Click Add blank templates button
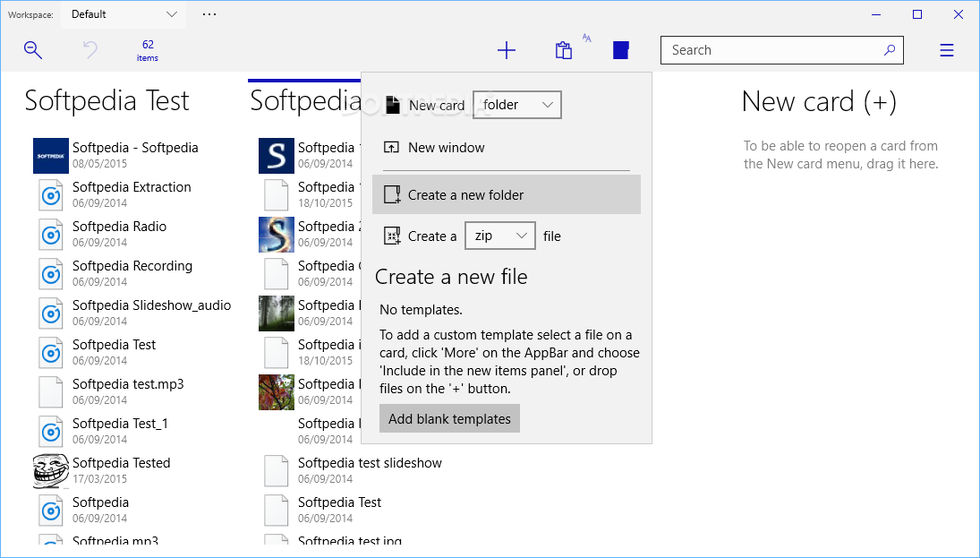Image resolution: width=980 pixels, height=558 pixels. (449, 418)
